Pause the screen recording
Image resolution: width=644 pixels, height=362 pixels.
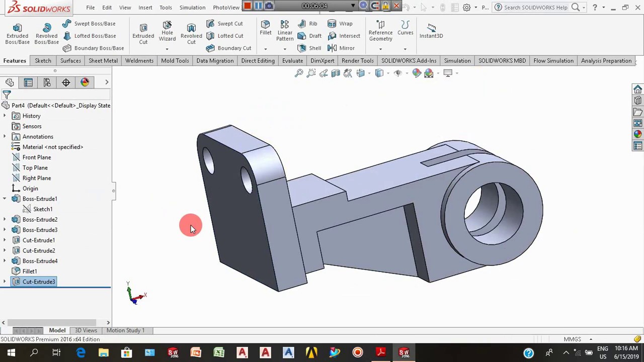click(x=258, y=6)
